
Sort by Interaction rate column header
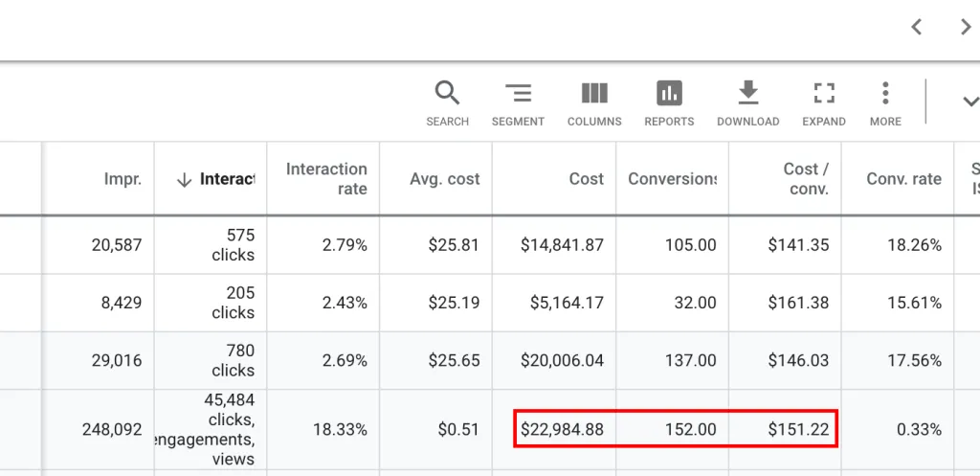326,179
